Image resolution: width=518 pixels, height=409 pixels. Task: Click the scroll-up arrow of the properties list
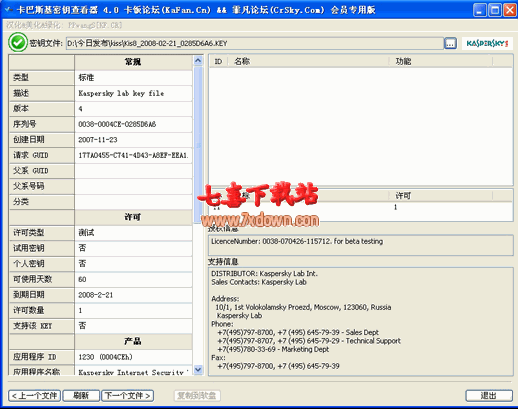(x=198, y=61)
